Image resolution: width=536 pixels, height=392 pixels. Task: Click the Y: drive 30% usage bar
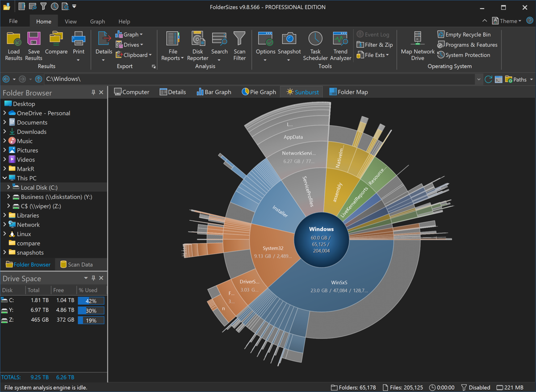point(91,311)
